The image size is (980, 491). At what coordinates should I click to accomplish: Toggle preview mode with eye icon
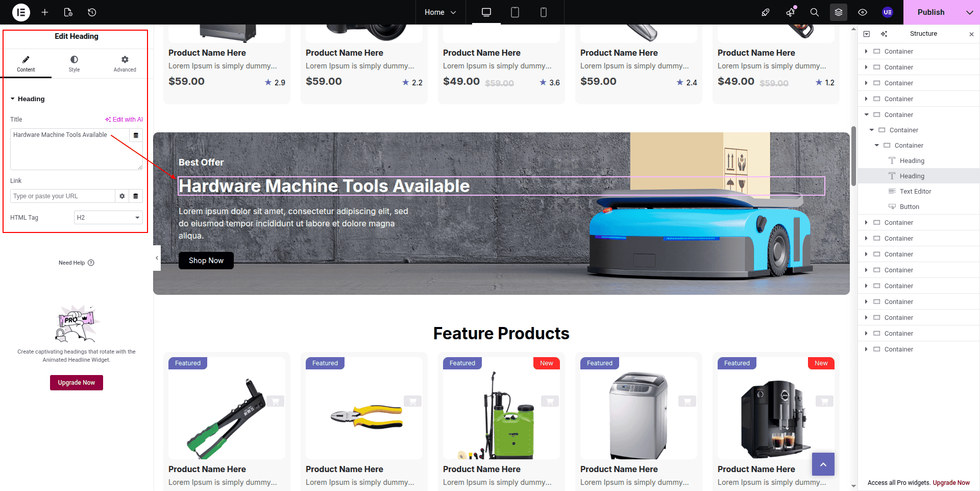click(x=863, y=12)
